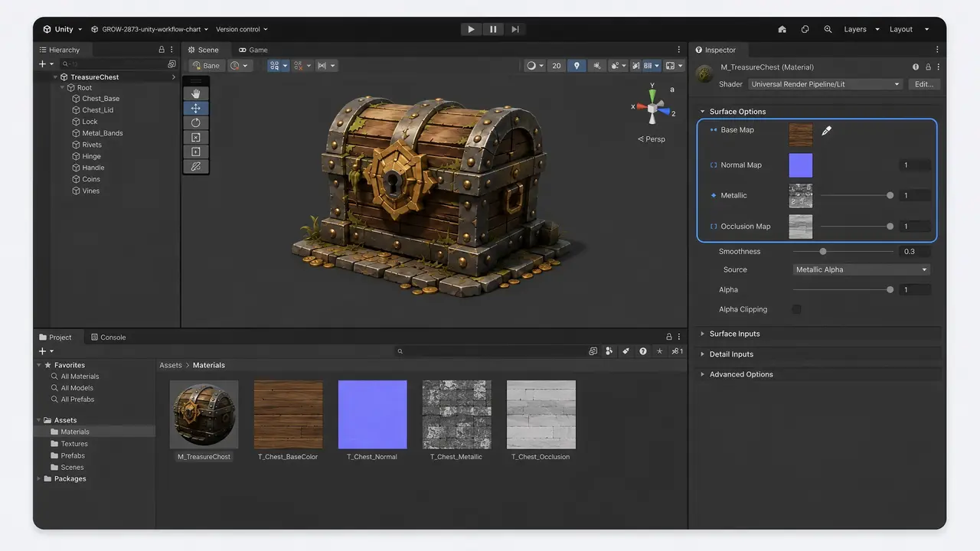
Task: Collapse the TreasureChest hierarchy node
Action: click(55, 77)
